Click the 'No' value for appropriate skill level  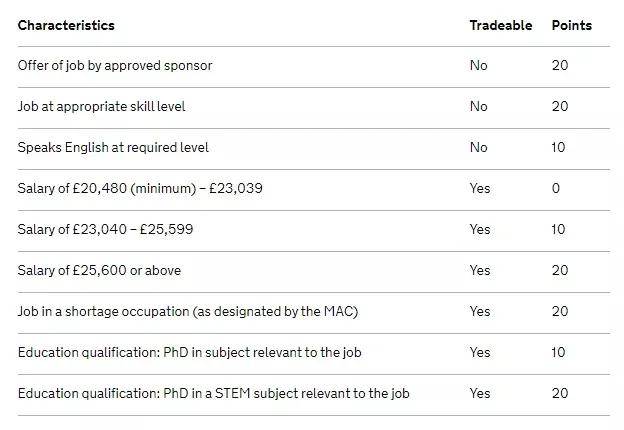[x=478, y=107]
